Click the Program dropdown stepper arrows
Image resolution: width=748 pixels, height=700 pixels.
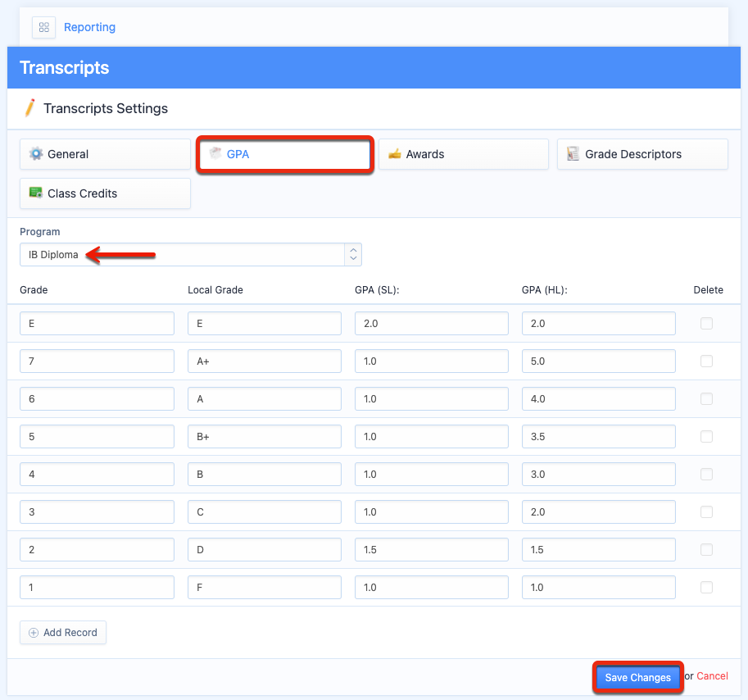tap(353, 254)
